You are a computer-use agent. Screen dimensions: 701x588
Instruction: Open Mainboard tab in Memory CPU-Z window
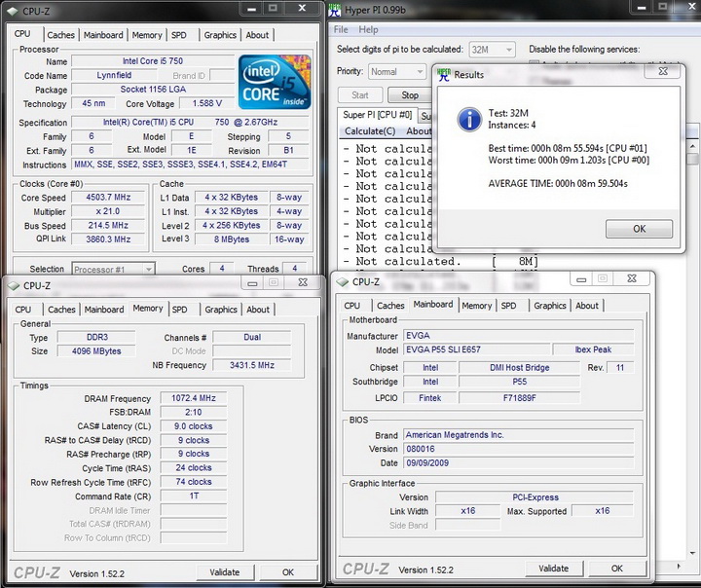[x=104, y=310]
